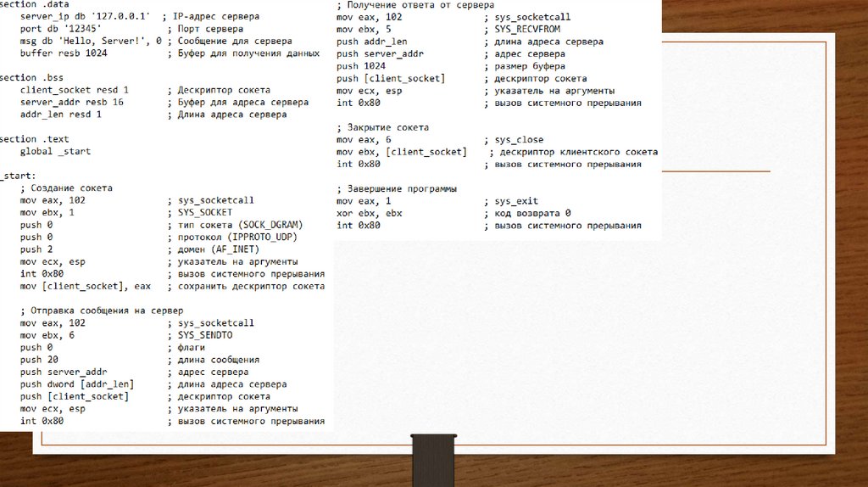
Task: Click the comment "; домен (AF_INET)"
Action: point(214,249)
